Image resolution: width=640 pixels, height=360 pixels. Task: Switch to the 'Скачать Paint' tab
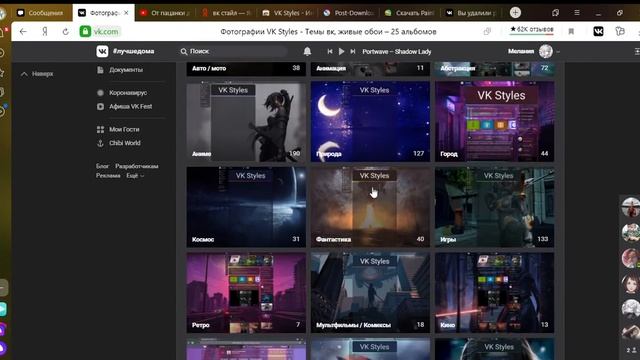409,13
